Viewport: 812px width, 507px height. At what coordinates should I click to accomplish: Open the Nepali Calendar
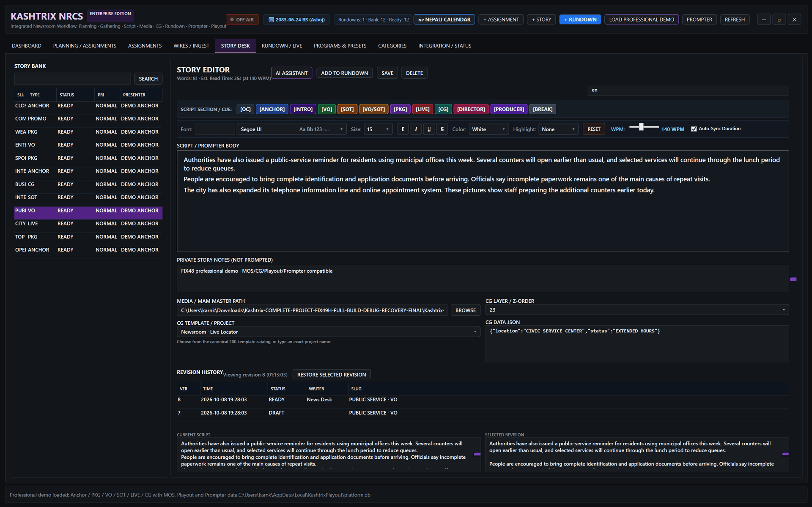coord(444,20)
